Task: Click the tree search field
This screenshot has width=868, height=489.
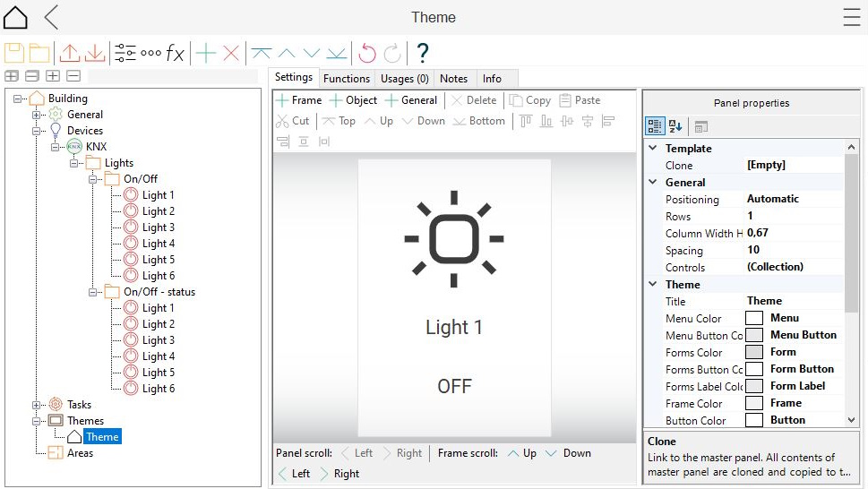Action: 173,76
